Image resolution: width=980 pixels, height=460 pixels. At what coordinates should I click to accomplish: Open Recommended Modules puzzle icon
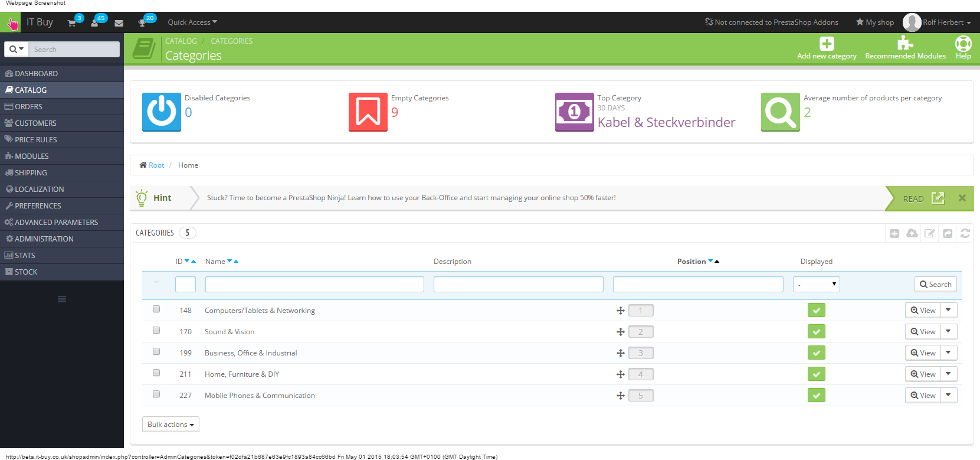(905, 43)
